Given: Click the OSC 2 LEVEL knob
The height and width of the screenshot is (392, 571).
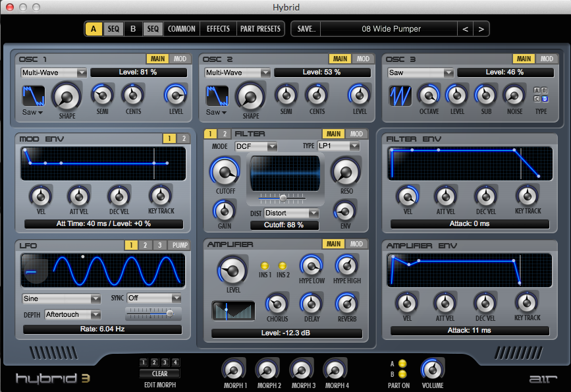Looking at the screenshot, I should [360, 95].
